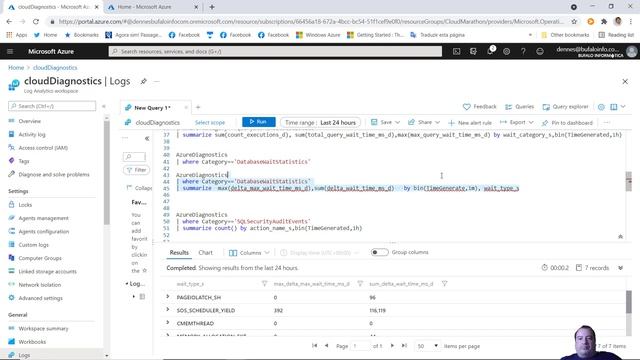This screenshot has width=640, height=360.
Task: Filter the wait_type_s column
Action: click(x=264, y=284)
